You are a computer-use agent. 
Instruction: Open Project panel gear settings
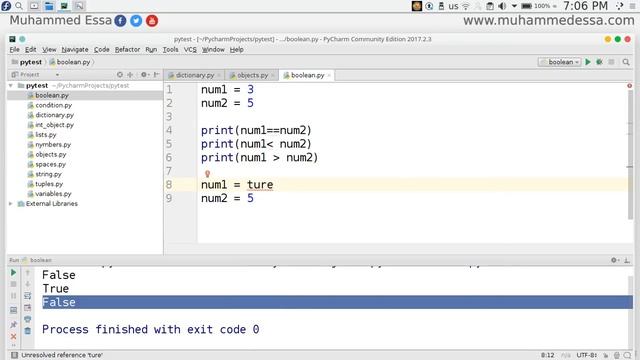(144, 75)
